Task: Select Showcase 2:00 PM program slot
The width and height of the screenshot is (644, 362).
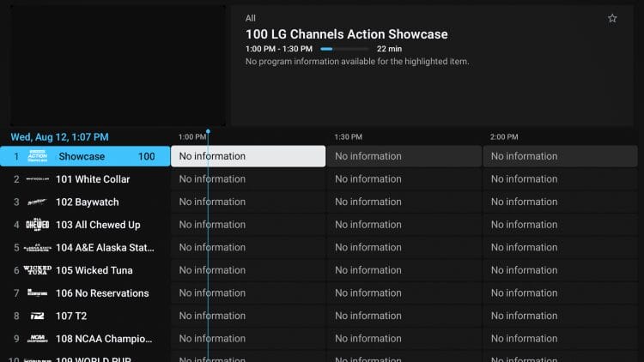Action: coord(560,156)
